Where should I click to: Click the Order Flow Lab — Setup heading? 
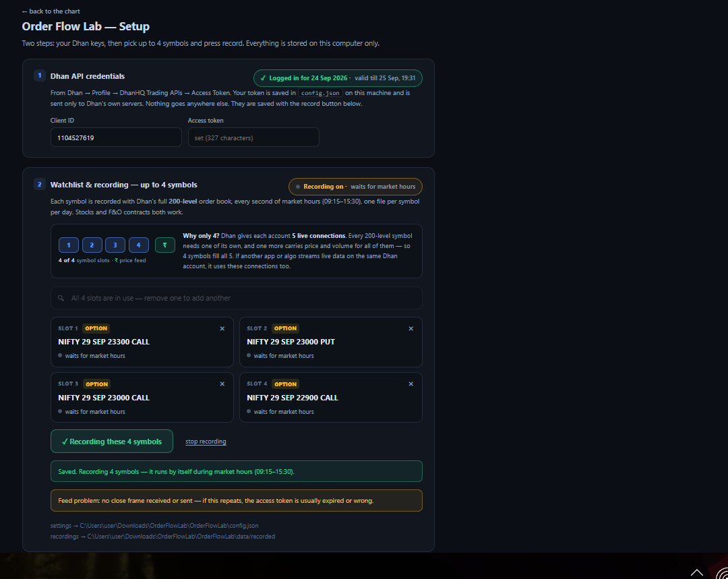(86, 26)
